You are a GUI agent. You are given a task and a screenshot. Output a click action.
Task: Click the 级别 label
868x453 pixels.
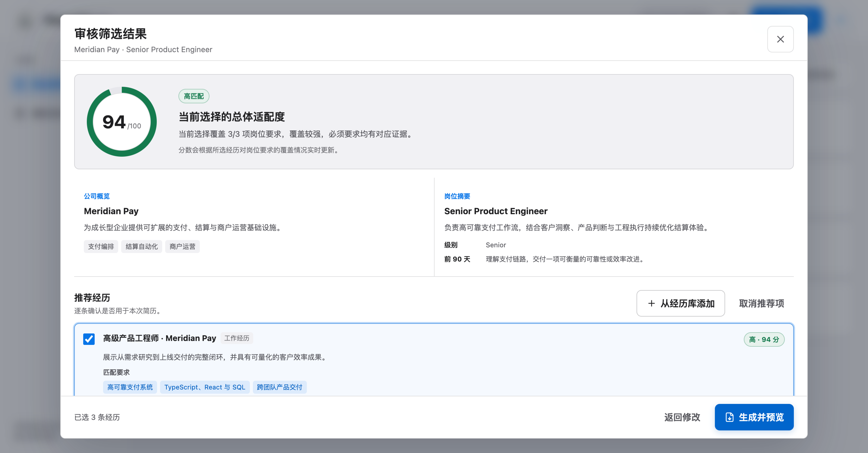(451, 245)
